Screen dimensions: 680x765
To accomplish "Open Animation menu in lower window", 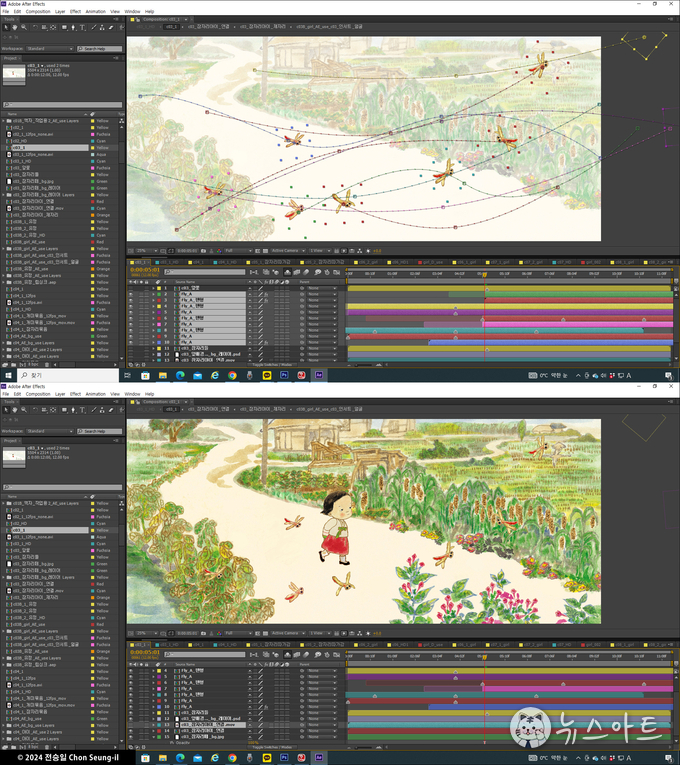I will pyautogui.click(x=96, y=394).
